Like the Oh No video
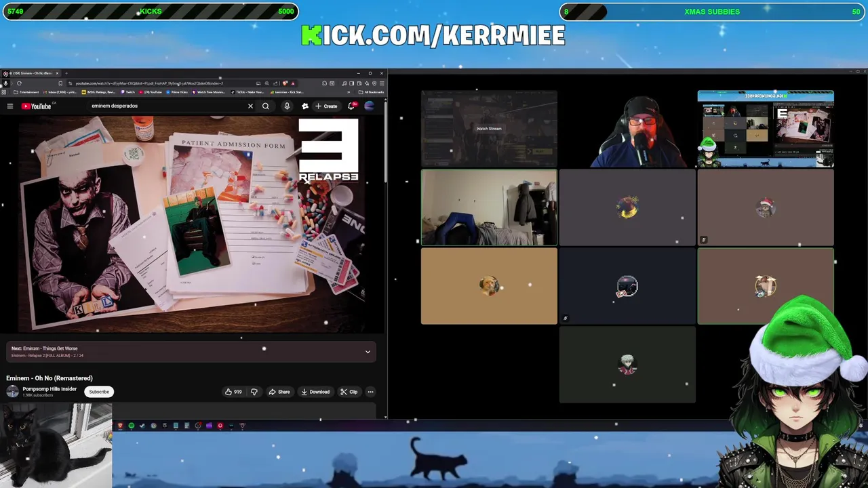This screenshot has width=868, height=488. (234, 392)
